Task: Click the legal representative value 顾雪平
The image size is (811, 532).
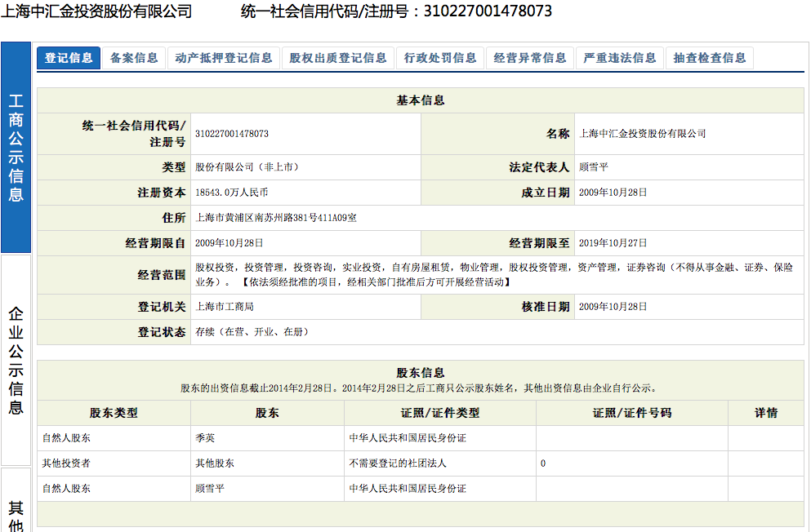Action: pyautogui.click(x=594, y=167)
